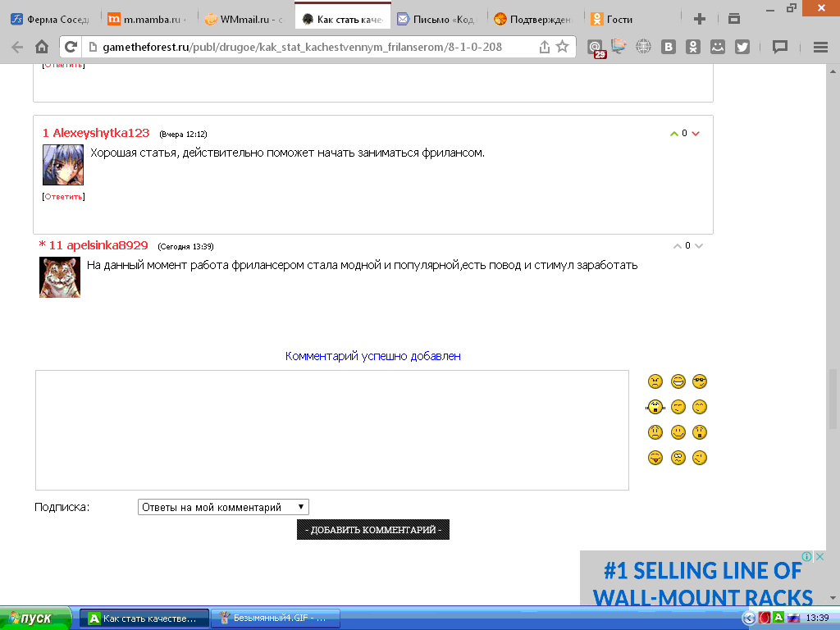840x630 pixels.
Task: Bookmark the page with the star icon
Action: [562, 47]
